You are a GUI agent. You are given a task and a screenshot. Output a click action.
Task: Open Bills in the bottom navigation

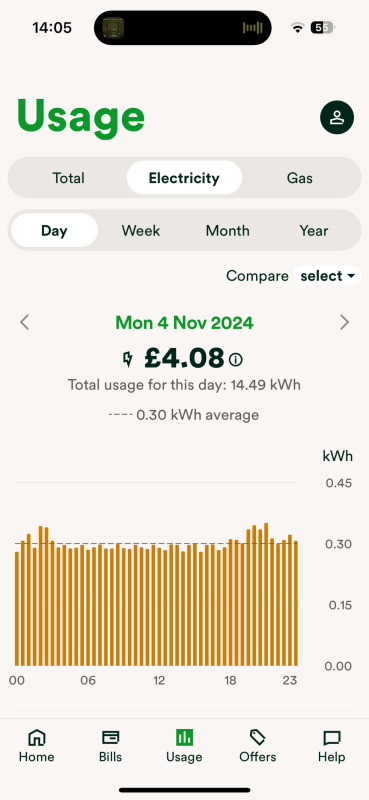(x=110, y=745)
